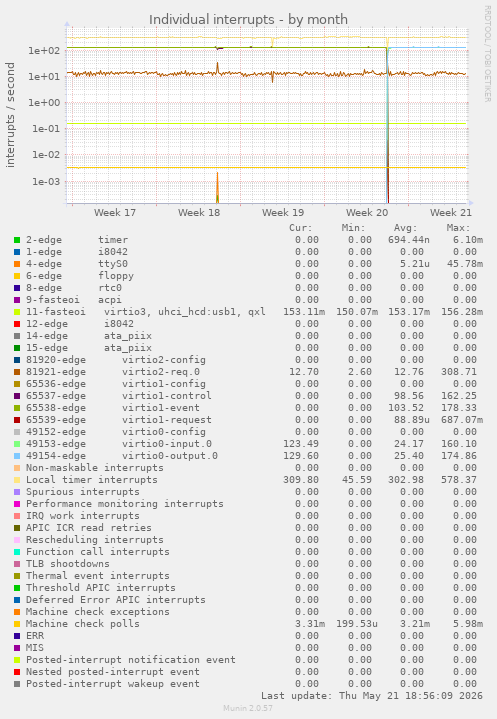Click the orange 4-edge ttyS0 legend swatch
Image resolution: width=497 pixels, height=719 pixels.
click(x=17, y=264)
